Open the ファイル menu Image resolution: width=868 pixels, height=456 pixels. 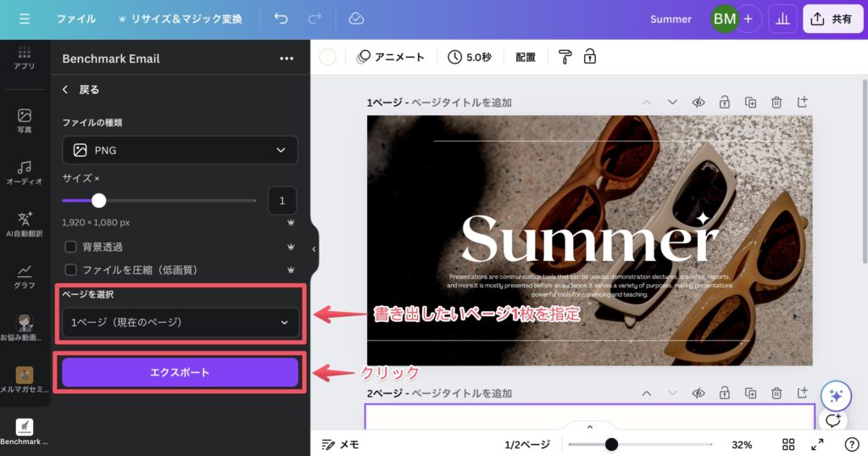point(76,19)
